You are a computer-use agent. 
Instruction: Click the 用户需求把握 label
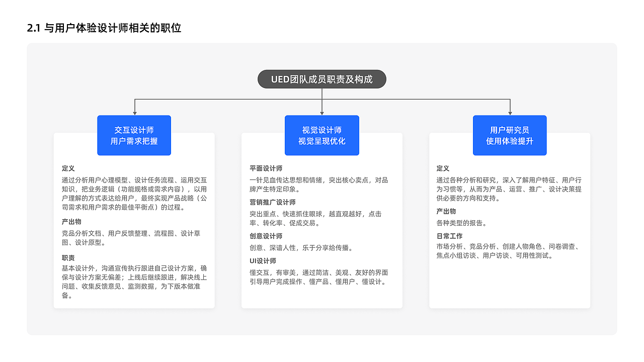click(x=134, y=142)
